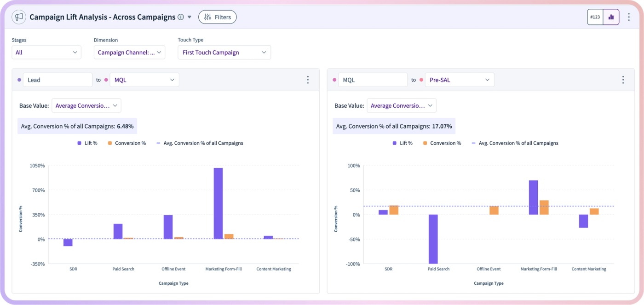Open the MQL stage dropdown in left panel
Viewport: 644px width, 305px height.
point(144,80)
